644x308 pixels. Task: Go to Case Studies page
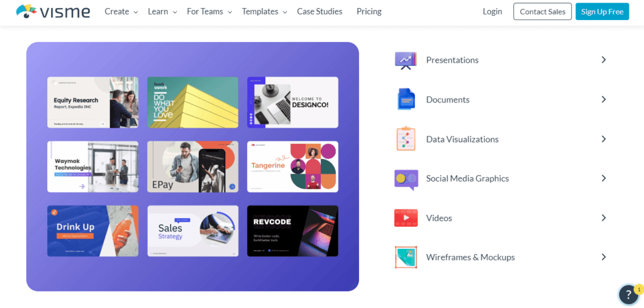click(x=319, y=12)
